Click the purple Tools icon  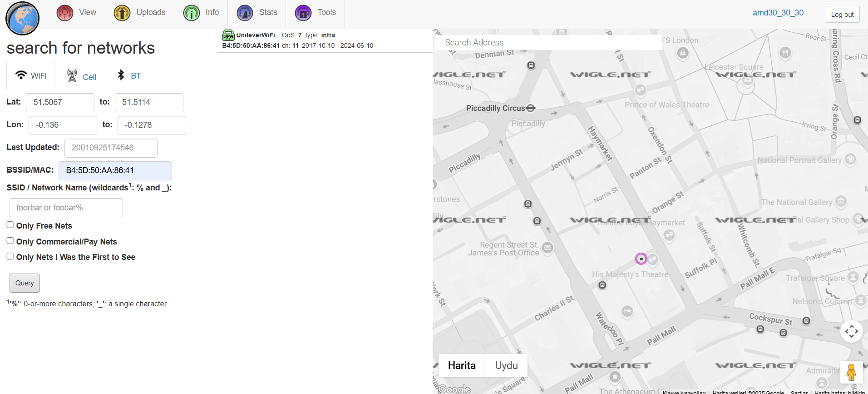tap(303, 13)
